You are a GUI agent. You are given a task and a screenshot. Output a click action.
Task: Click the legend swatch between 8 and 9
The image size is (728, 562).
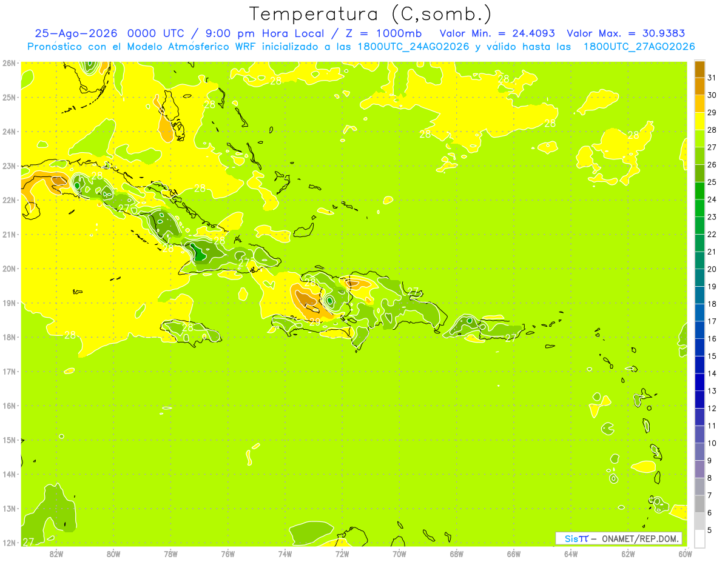click(699, 469)
